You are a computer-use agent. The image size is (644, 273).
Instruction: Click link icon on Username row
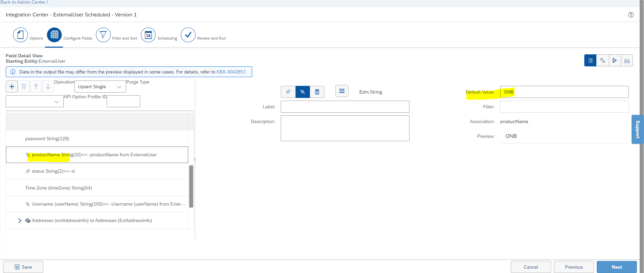tap(28, 204)
